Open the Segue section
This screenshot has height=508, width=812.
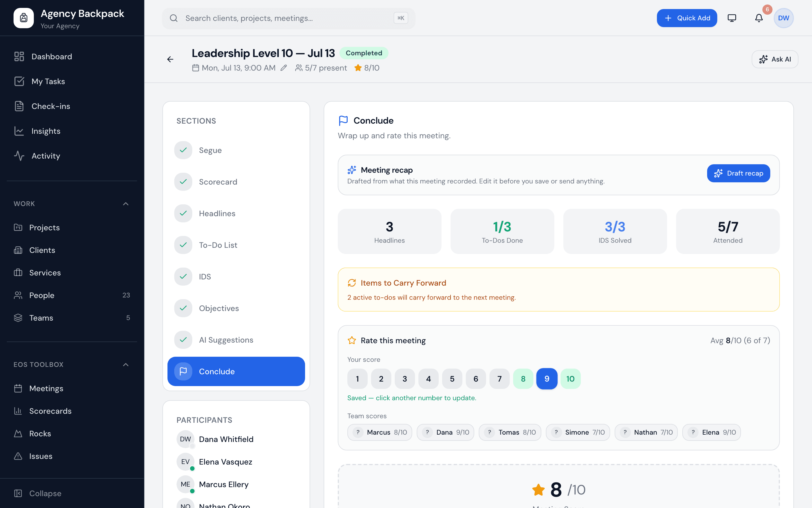[x=236, y=150]
